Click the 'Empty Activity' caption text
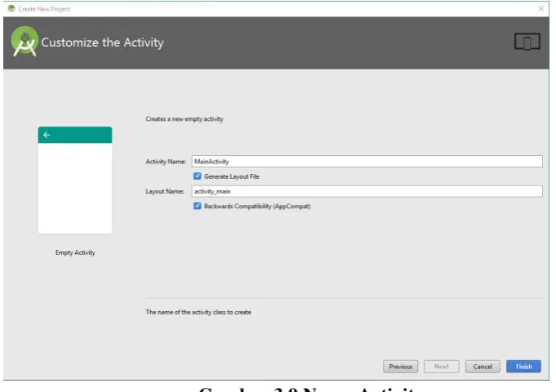 click(x=75, y=252)
